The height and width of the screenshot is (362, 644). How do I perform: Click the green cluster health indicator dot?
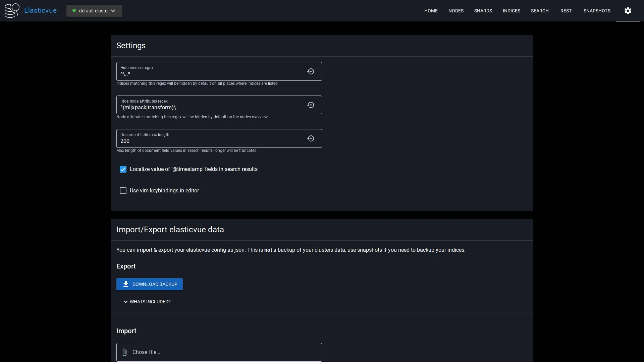(x=74, y=10)
